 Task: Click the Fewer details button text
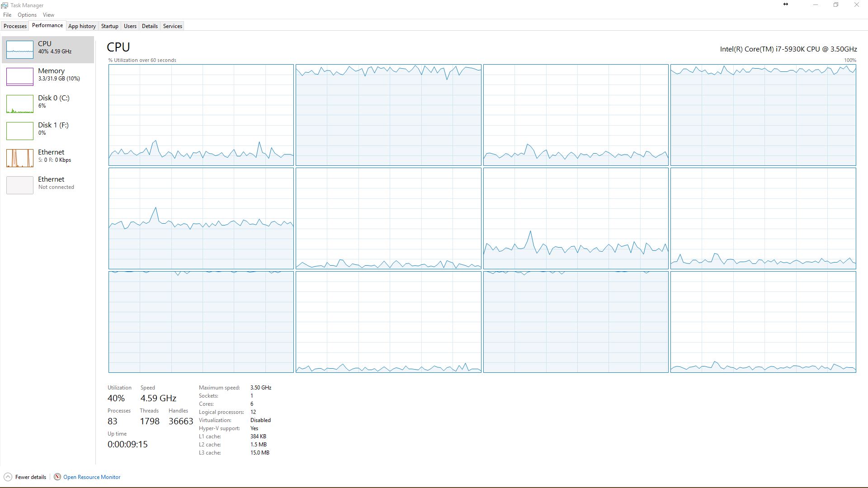[x=31, y=477]
